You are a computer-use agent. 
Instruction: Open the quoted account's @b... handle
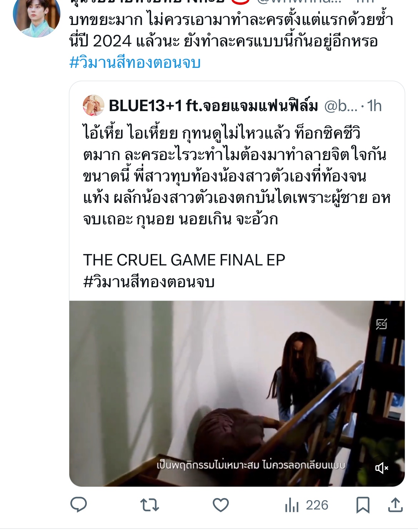341,106
